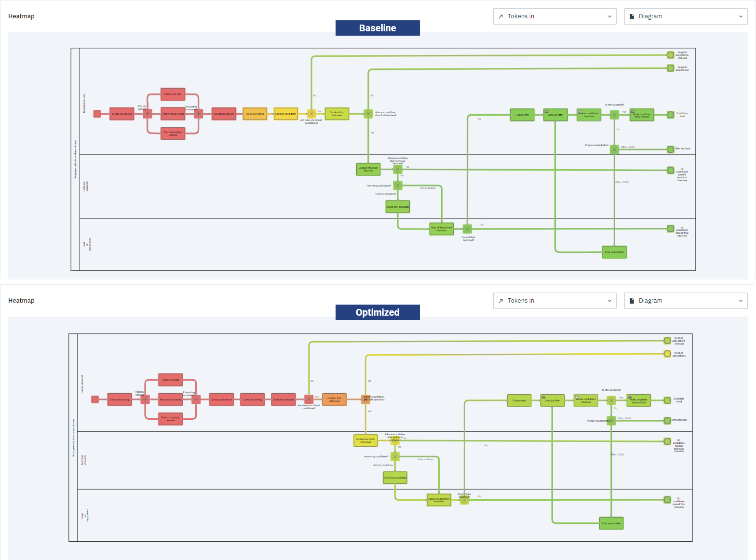This screenshot has width=756, height=560.
Task: Click the Baseline title label
Action: pyautogui.click(x=378, y=28)
